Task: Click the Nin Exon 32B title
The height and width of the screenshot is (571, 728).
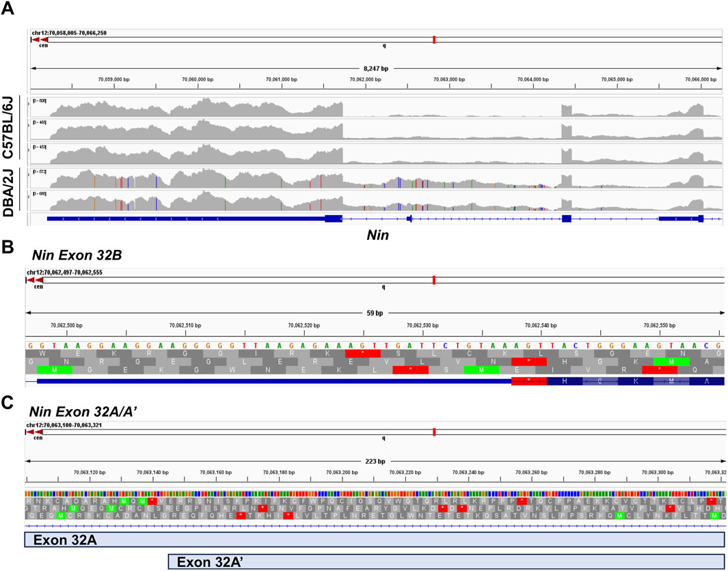Action: tap(76, 255)
